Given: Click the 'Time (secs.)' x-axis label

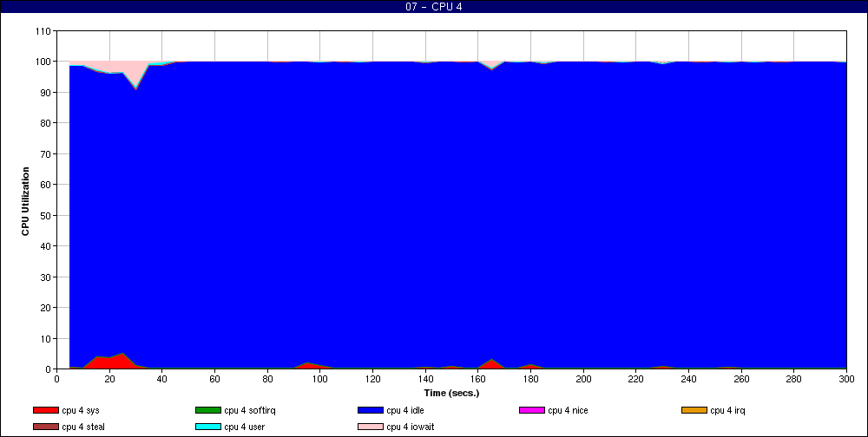Looking at the screenshot, I should point(451,394).
